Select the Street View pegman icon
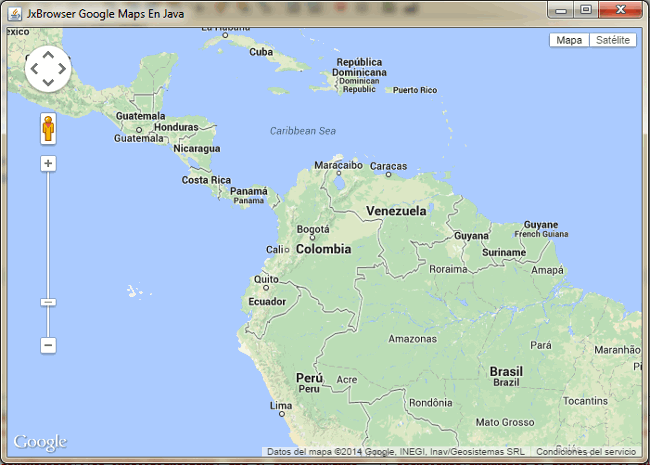 click(48, 129)
